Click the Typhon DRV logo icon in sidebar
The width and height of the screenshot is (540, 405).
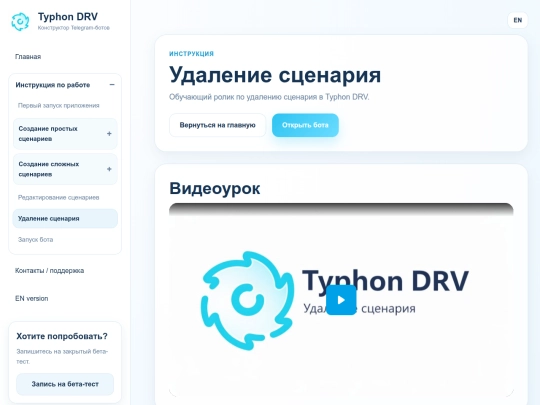point(20,21)
